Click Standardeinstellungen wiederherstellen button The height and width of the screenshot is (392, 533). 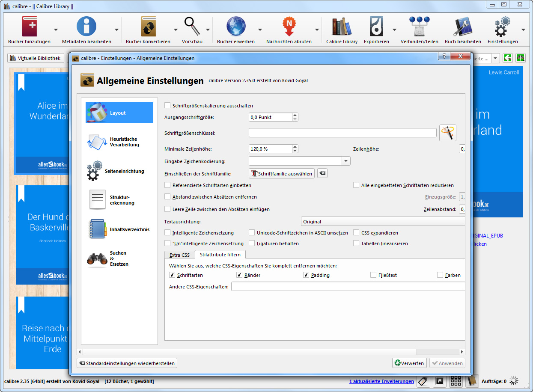tap(127, 363)
